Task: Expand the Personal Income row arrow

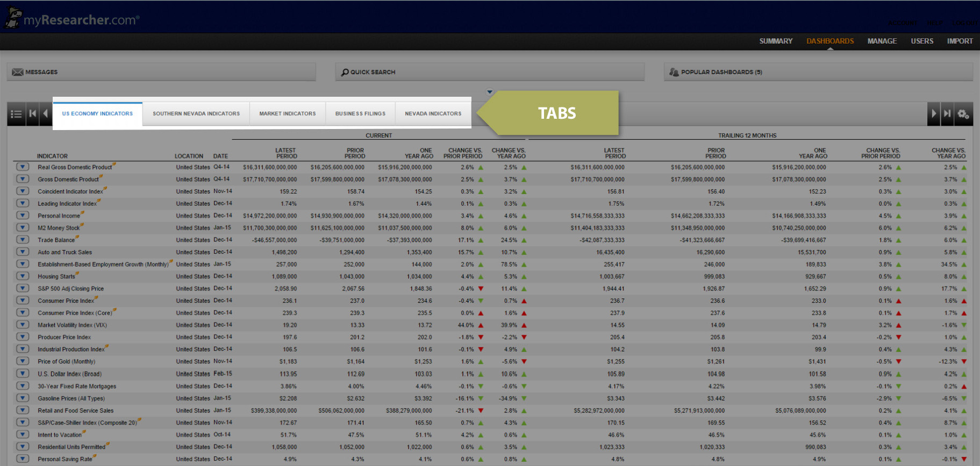Action: 23,216
